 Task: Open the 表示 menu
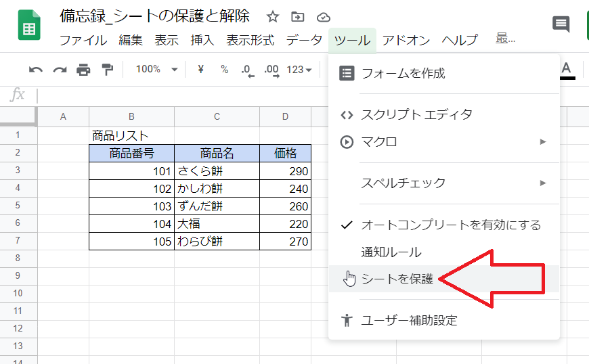(167, 40)
